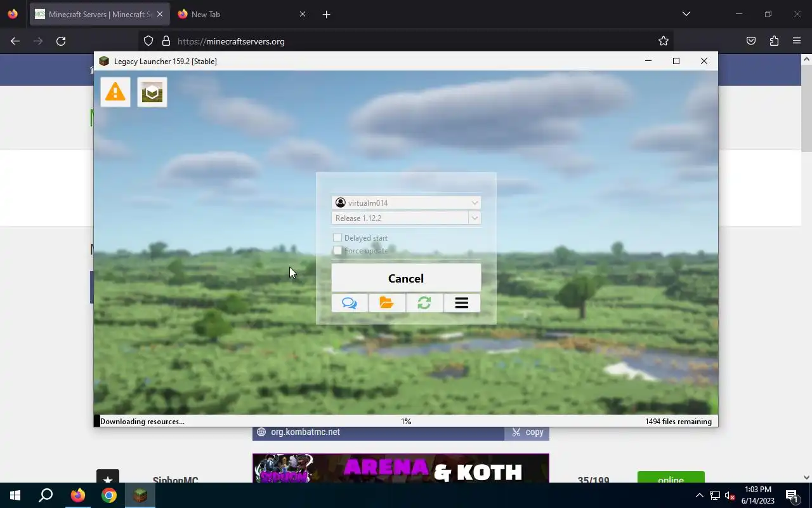This screenshot has width=812, height=508.
Task: Click the orange warning triangle icon
Action: pos(115,92)
